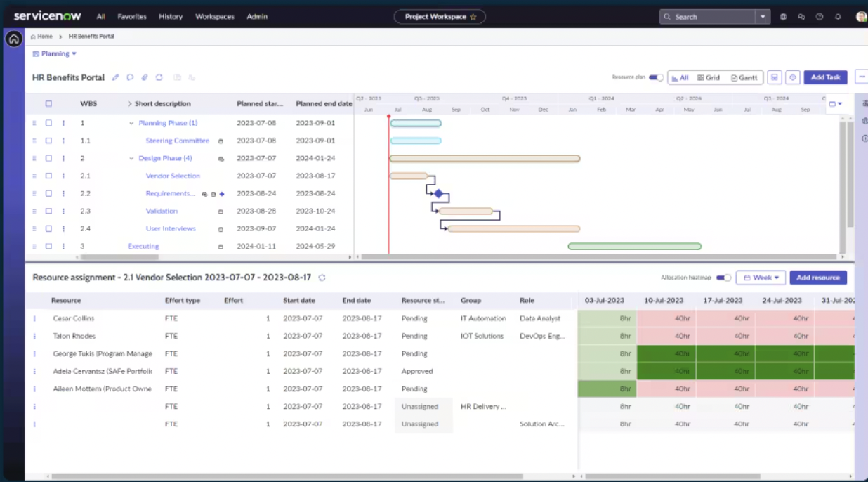Click the globe icon in the top bar
Viewport: 868px width, 482px height.
tap(784, 17)
